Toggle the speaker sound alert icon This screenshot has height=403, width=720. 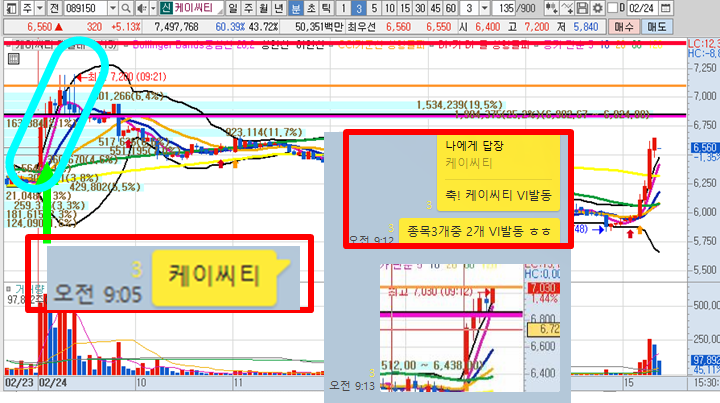coord(142,8)
